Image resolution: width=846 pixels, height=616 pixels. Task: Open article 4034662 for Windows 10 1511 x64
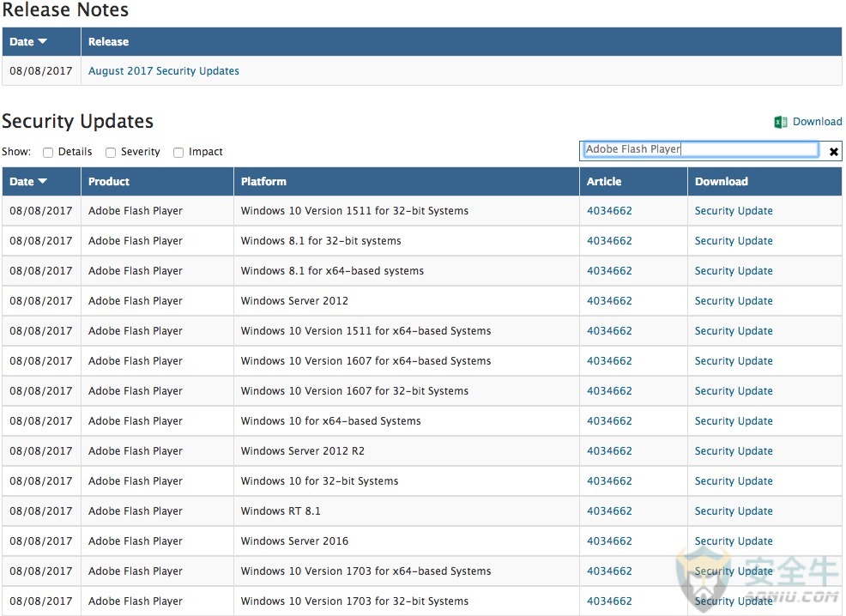click(x=609, y=331)
